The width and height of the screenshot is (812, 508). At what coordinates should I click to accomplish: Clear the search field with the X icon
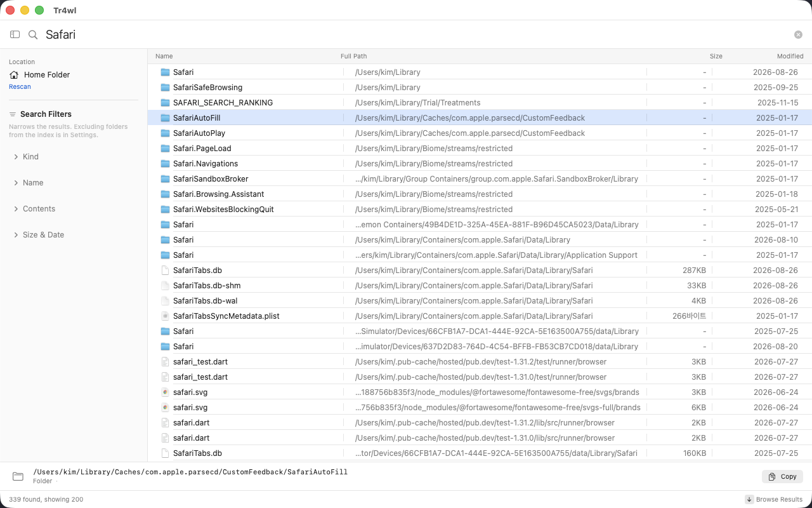pyautogui.click(x=798, y=34)
